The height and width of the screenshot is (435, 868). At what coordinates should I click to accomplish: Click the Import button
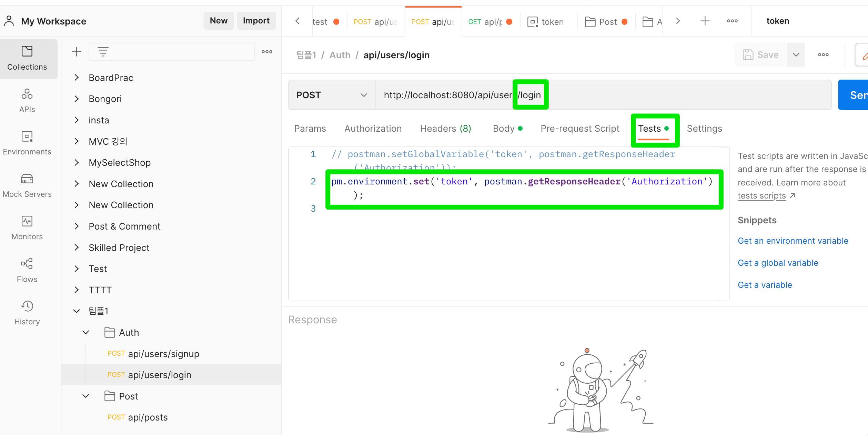(x=256, y=21)
